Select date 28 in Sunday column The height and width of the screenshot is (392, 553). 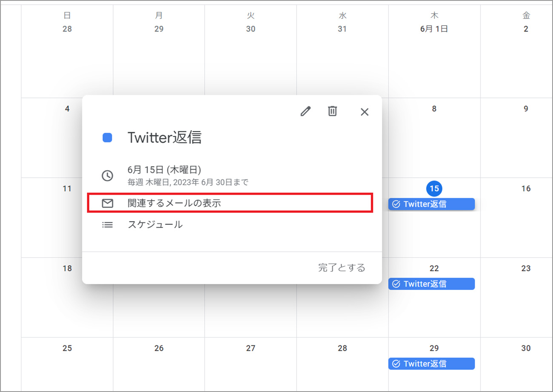tap(67, 29)
